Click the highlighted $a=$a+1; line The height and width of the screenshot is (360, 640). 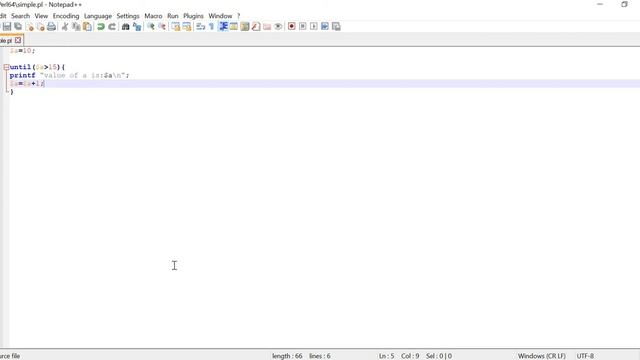(x=324, y=84)
